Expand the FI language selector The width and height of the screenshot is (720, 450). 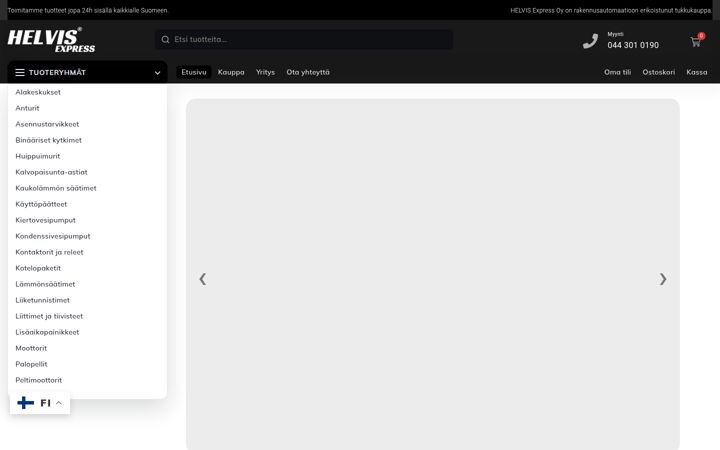[x=40, y=403]
